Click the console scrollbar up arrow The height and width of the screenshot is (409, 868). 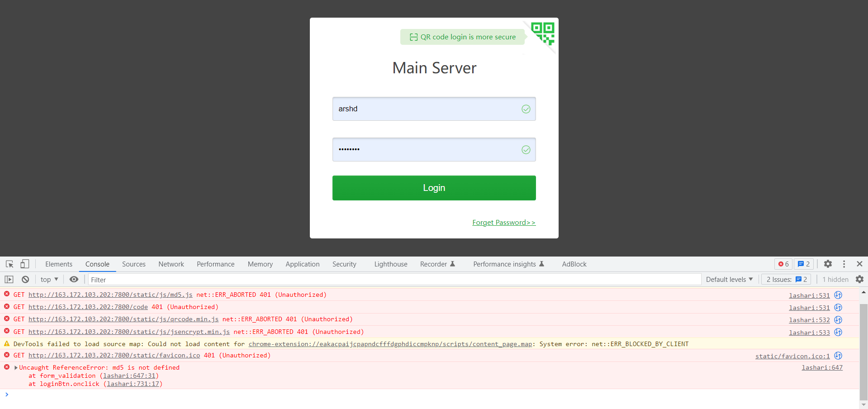pos(863,292)
